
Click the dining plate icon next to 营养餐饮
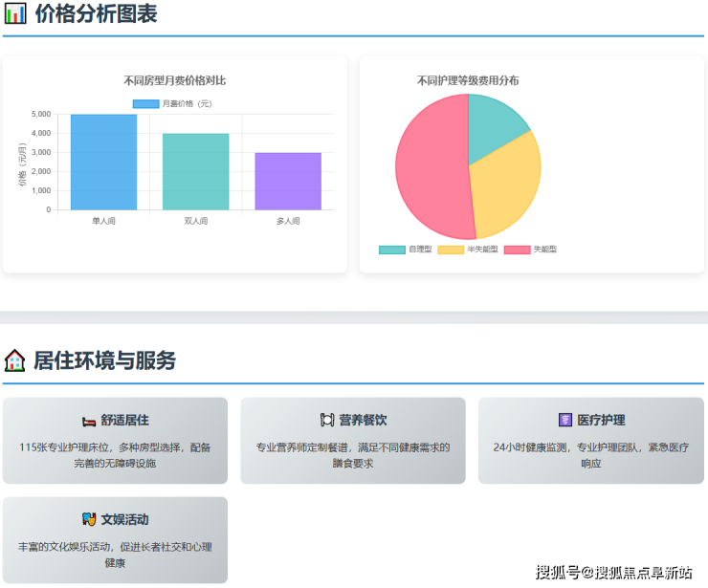click(327, 421)
